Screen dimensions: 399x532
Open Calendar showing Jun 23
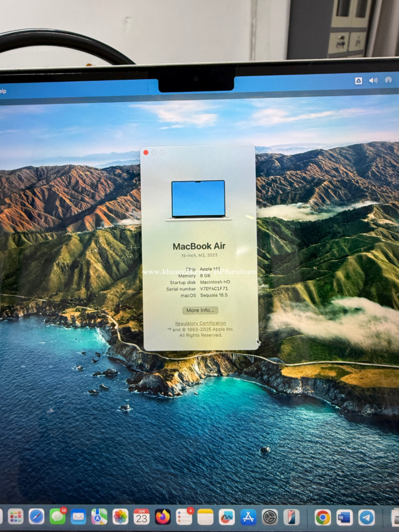click(x=141, y=517)
